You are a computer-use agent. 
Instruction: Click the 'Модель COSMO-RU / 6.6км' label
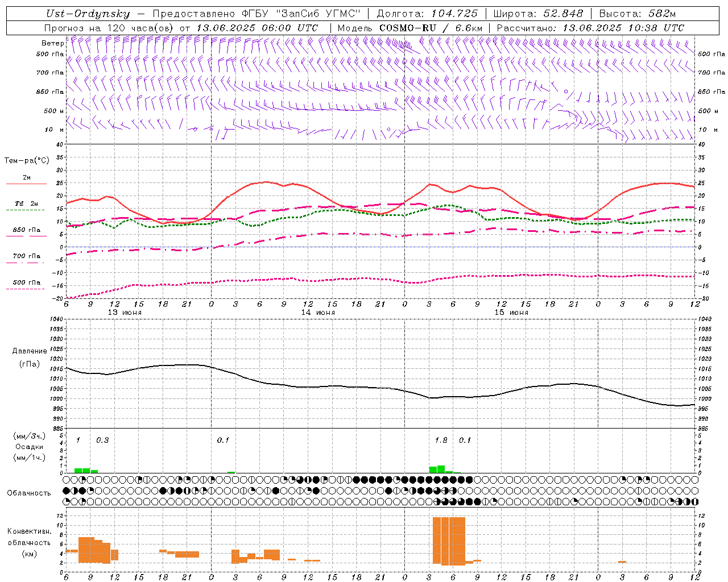409,28
